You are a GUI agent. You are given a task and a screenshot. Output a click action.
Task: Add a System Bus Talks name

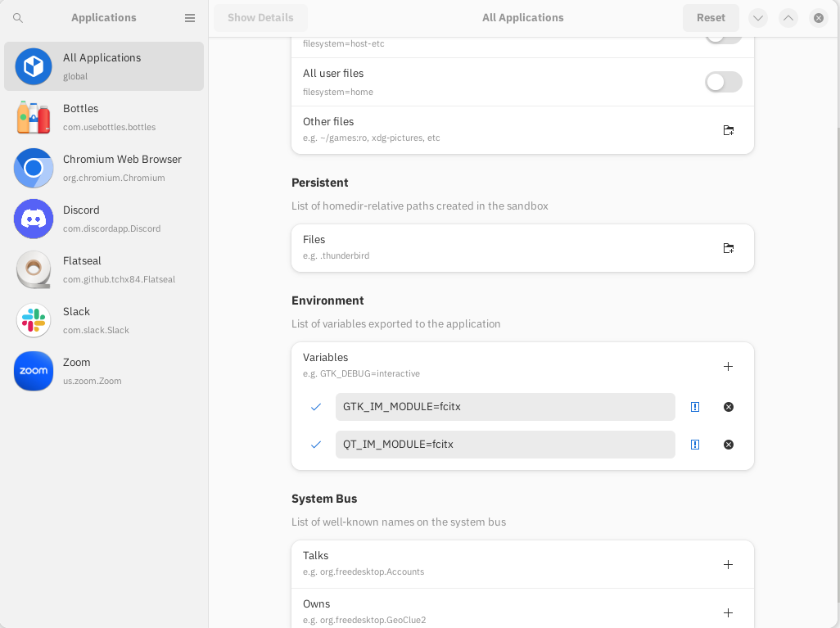tap(728, 565)
